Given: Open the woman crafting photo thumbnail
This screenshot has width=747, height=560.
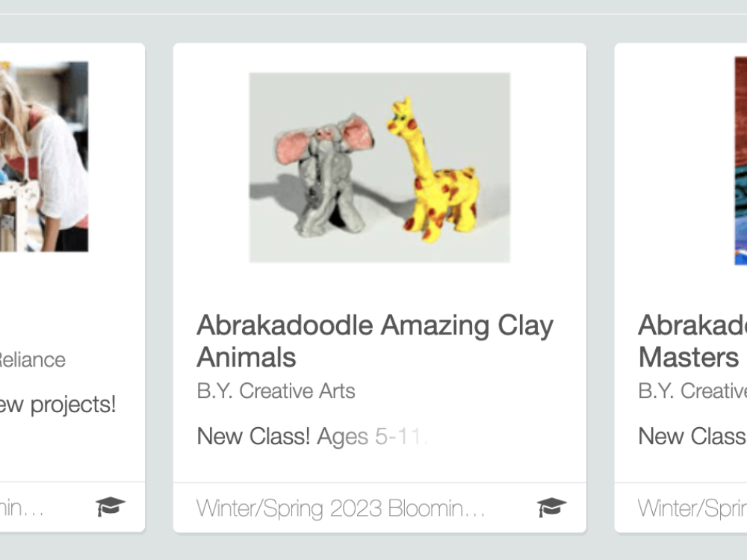Looking at the screenshot, I should pyautogui.click(x=44, y=156).
